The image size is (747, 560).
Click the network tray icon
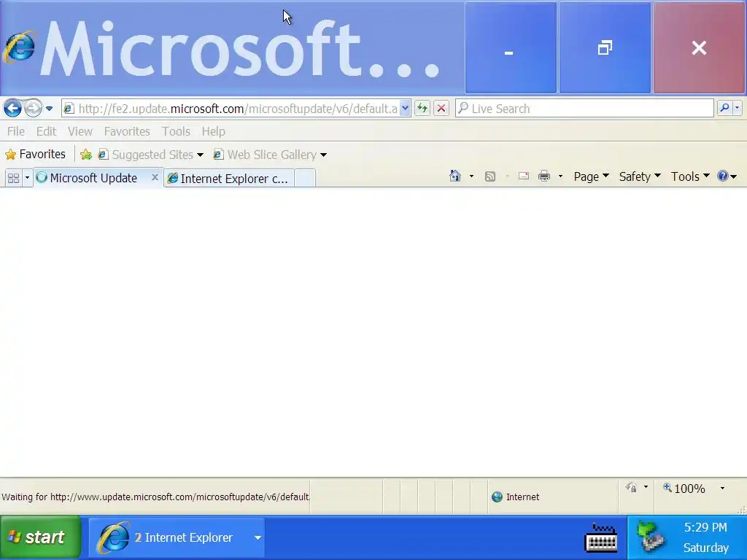point(651,537)
